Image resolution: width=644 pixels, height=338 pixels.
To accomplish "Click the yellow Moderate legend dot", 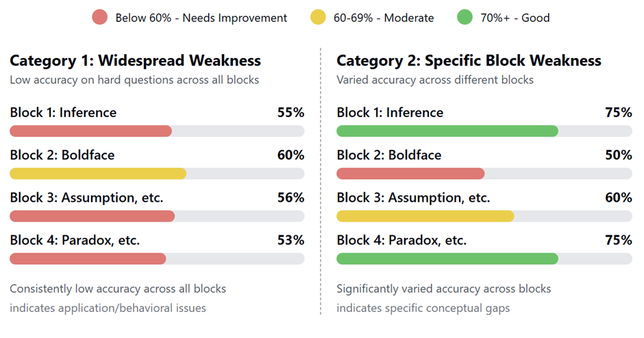I will (x=318, y=18).
